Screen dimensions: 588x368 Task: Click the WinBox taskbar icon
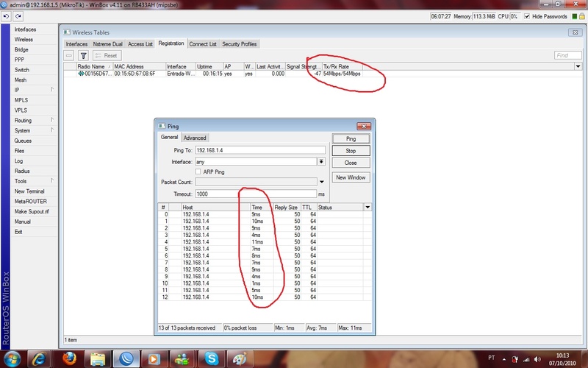[126, 358]
